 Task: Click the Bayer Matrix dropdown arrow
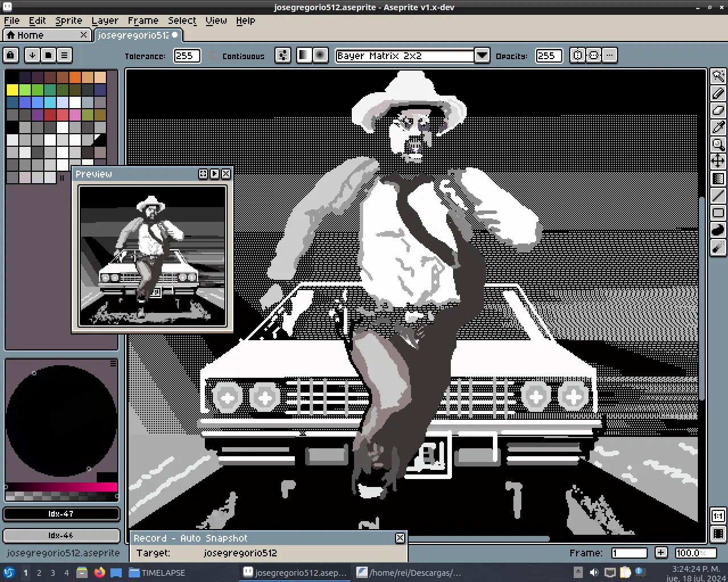click(482, 56)
